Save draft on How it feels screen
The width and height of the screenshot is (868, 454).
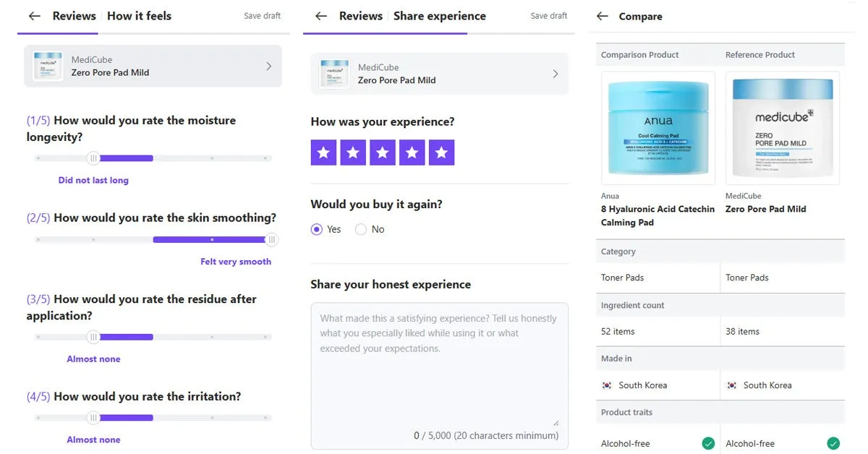click(262, 16)
